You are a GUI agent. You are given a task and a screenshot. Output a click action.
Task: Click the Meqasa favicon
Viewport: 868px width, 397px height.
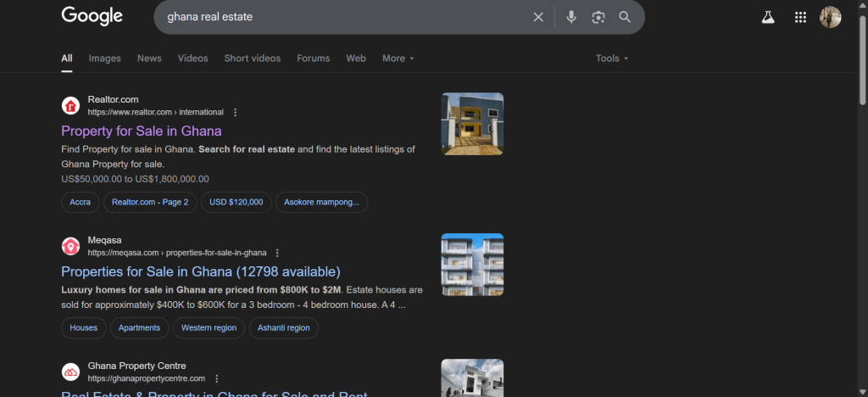tap(71, 246)
